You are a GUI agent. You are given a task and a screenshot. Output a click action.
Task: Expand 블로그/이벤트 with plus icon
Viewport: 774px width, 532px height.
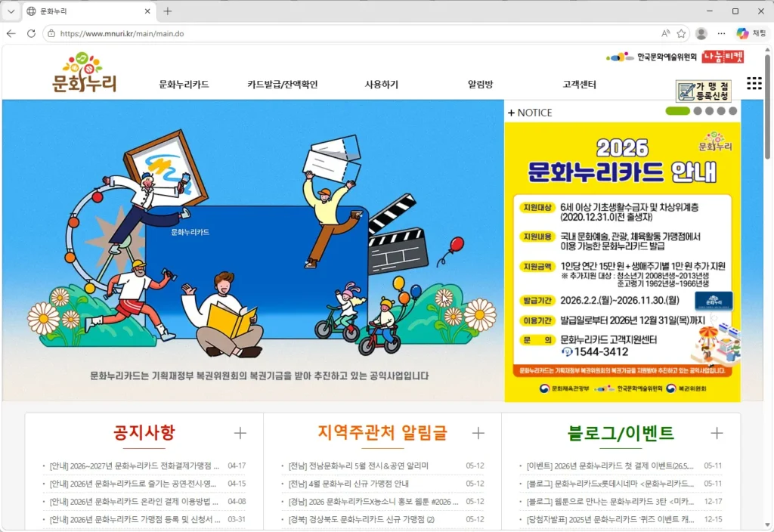pyautogui.click(x=717, y=433)
